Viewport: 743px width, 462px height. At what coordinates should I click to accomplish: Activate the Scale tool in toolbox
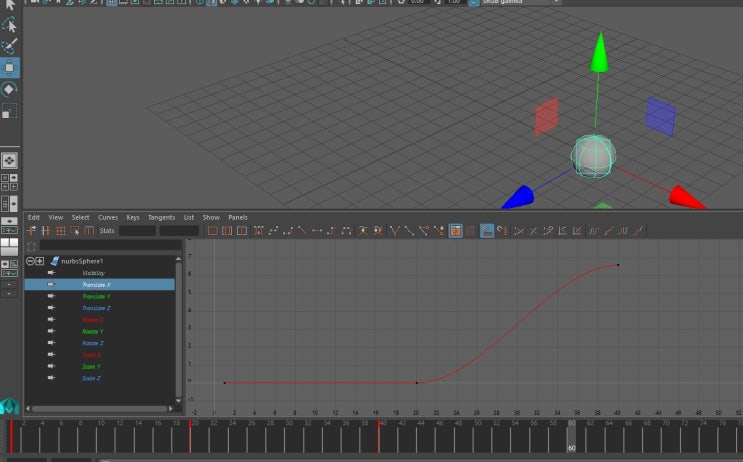[9, 111]
